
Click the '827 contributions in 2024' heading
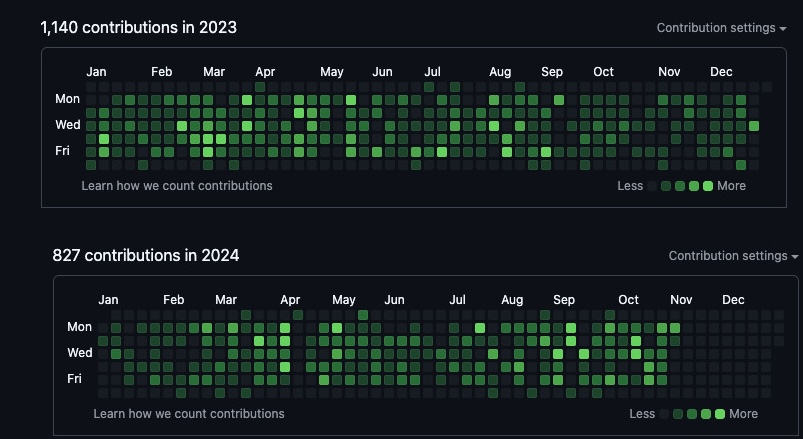tap(146, 256)
